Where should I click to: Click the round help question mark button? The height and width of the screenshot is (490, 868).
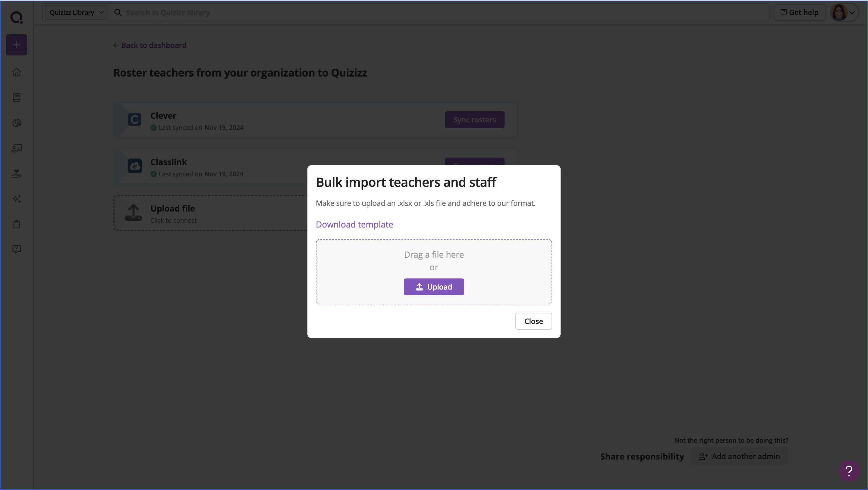[848, 471]
